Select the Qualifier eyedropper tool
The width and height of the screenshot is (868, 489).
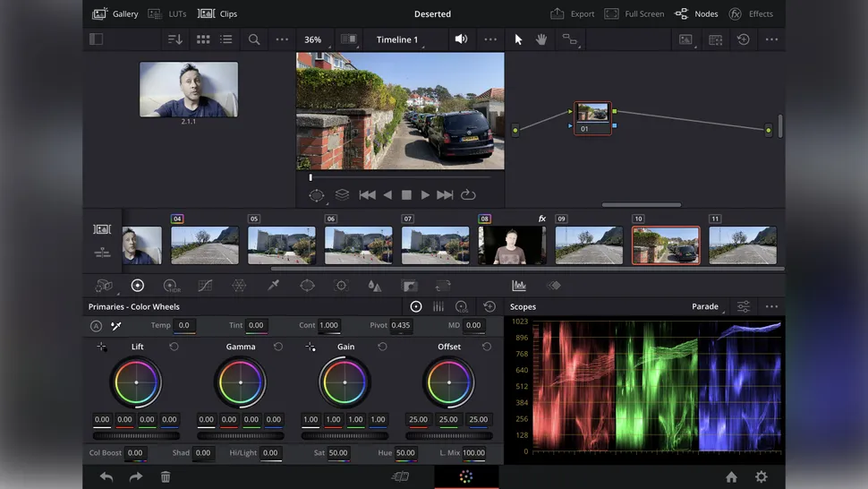(x=273, y=286)
